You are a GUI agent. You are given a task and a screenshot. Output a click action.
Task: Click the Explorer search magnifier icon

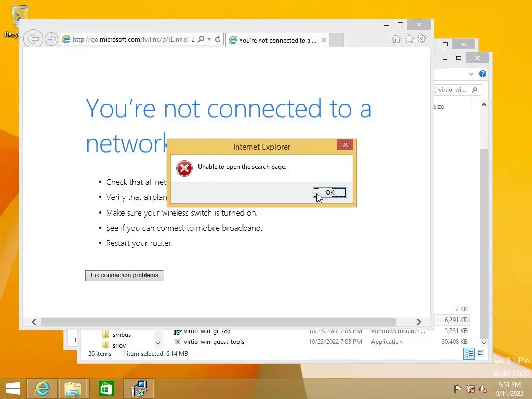click(475, 90)
